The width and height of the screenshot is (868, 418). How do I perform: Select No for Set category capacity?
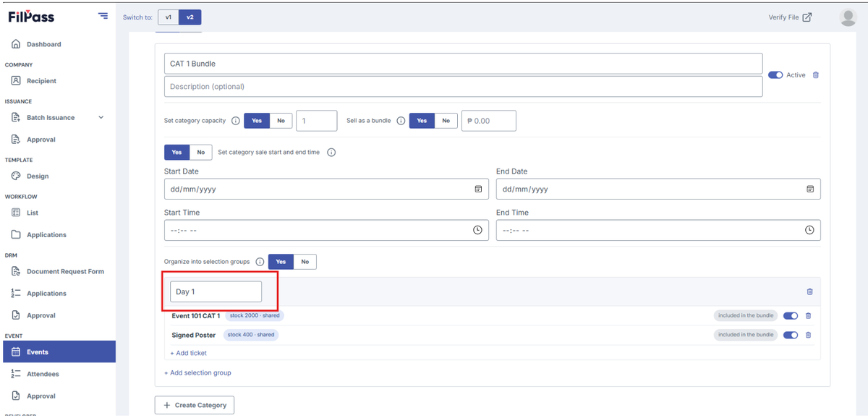click(x=281, y=121)
